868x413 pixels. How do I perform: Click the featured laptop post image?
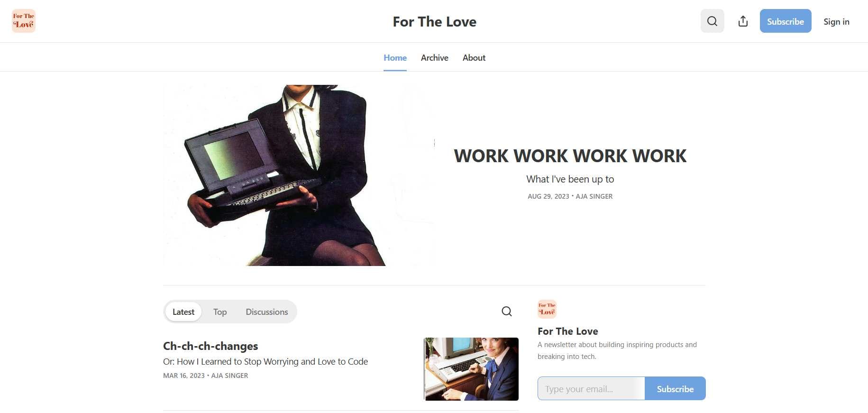[299, 175]
